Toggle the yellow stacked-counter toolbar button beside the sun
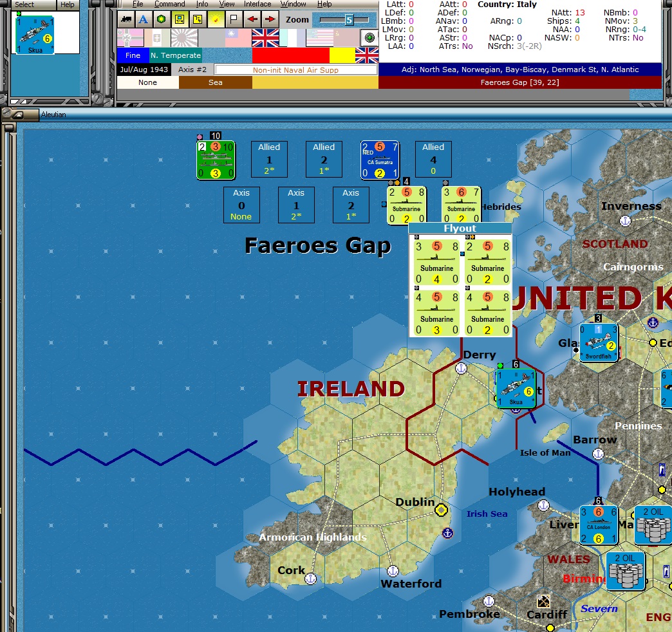672x632 pixels. 198,20
